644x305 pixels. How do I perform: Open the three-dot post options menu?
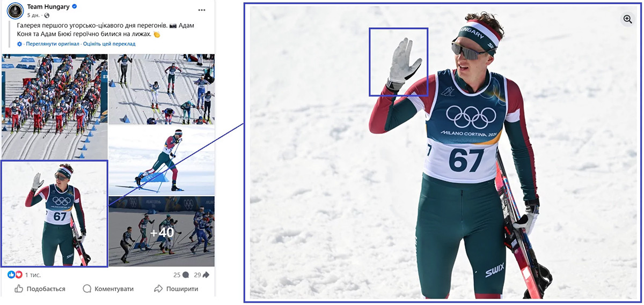202,10
